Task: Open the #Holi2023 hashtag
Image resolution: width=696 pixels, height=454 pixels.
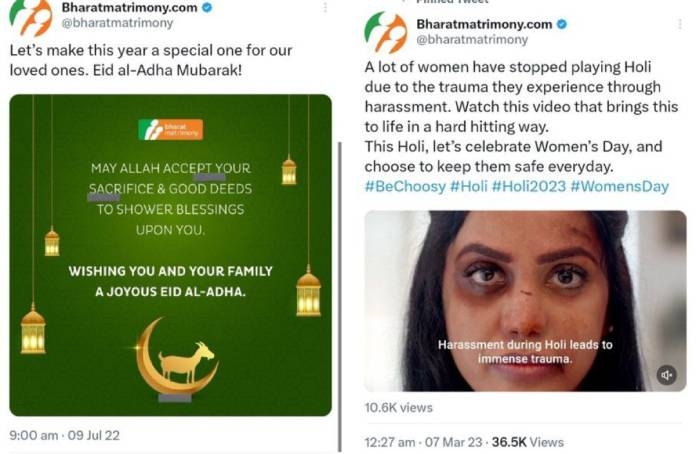Action: pyautogui.click(x=535, y=186)
